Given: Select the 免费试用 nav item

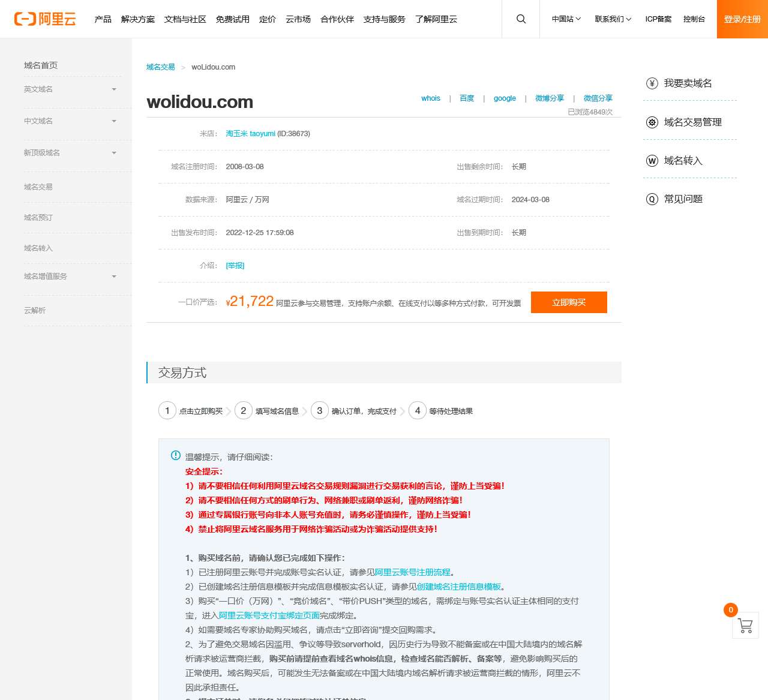Looking at the screenshot, I should pos(233,19).
